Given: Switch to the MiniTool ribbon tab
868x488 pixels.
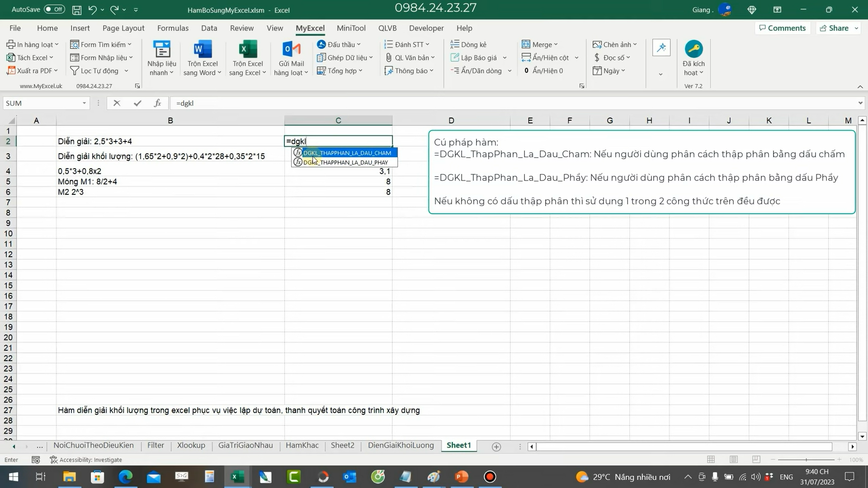Looking at the screenshot, I should [350, 28].
